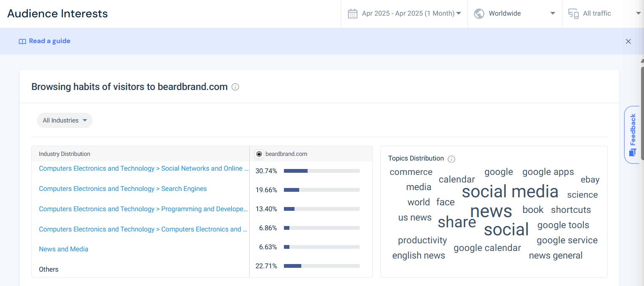Viewport: 644px width, 286px height.
Task: Click the calendar icon beside date range
Action: tap(352, 14)
